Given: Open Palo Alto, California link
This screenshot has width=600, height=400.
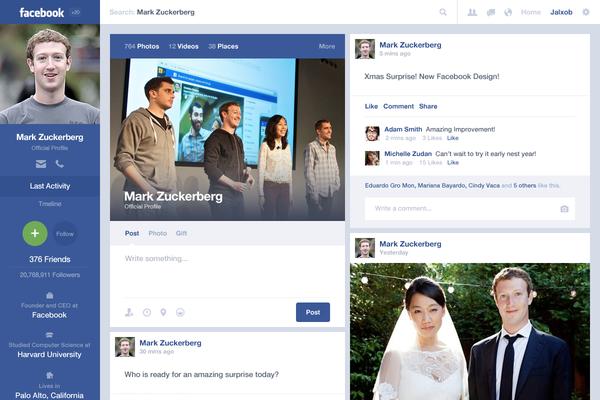Looking at the screenshot, I should tap(49, 395).
